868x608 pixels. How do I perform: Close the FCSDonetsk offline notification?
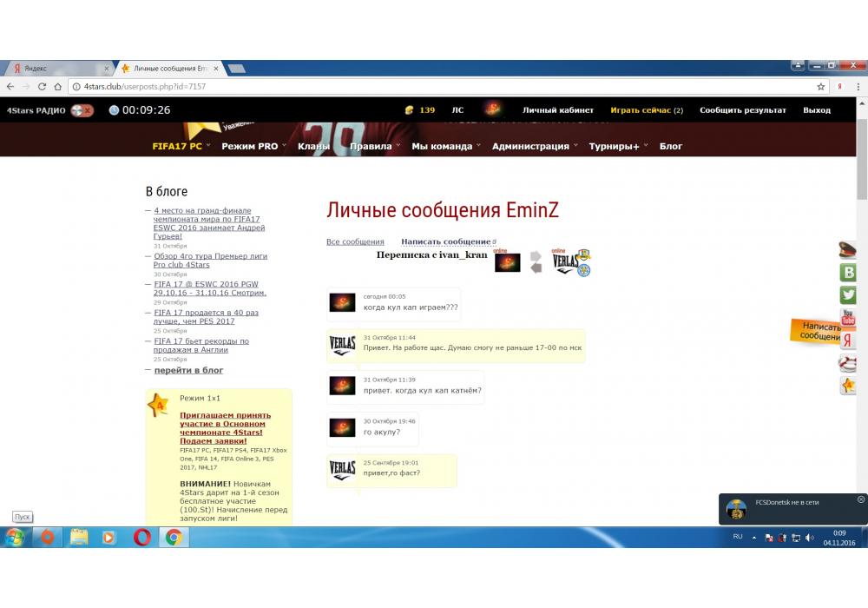860,499
